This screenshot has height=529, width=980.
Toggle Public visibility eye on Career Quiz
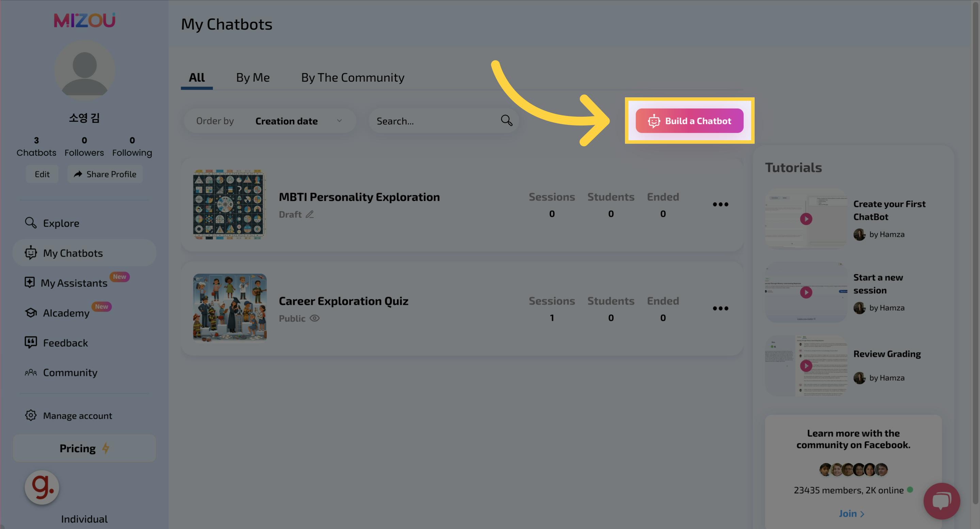point(315,318)
